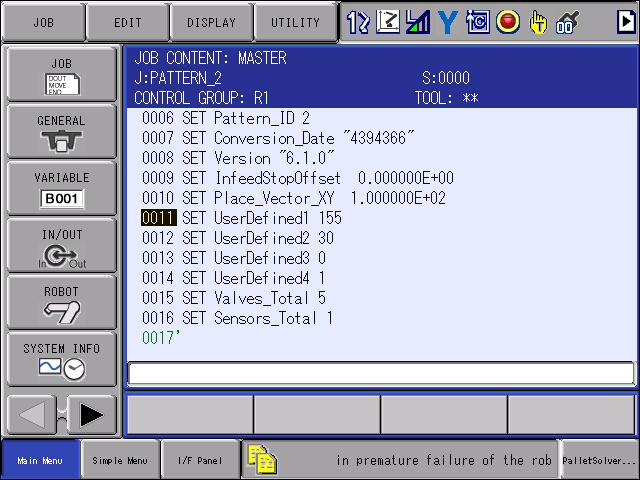Click SET UserDefined1 155 instruction

tap(262, 218)
